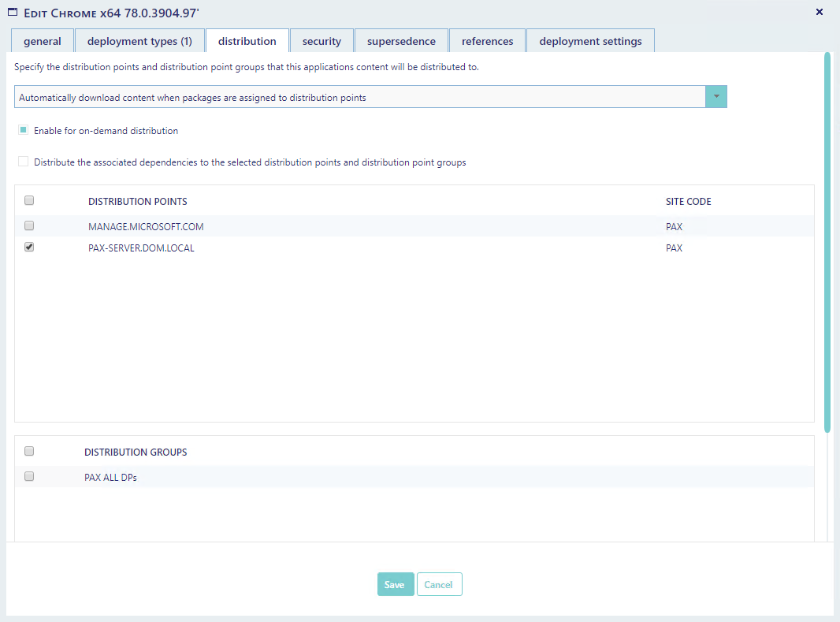Toggle Enable for on-demand distribution checkbox
This screenshot has width=840, height=622.
[24, 130]
